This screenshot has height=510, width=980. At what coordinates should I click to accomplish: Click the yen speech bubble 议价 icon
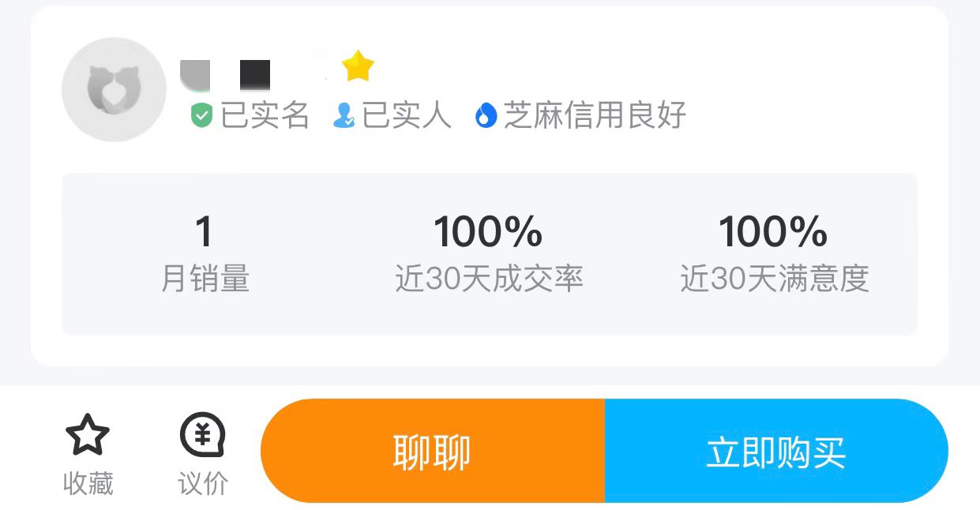tap(202, 435)
